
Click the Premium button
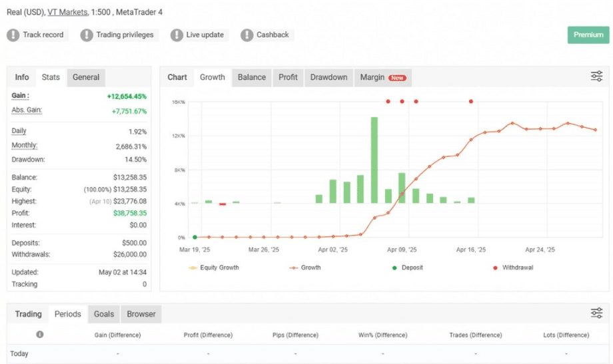[588, 35]
